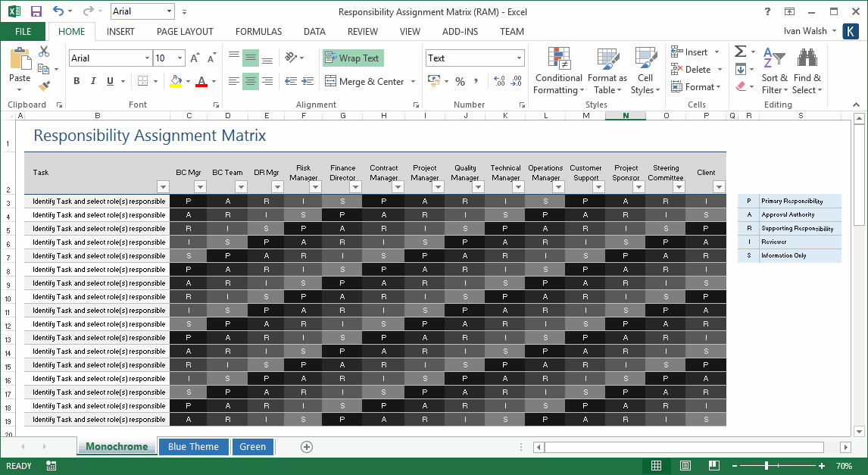868x475 pixels.
Task: Click the AutoSum sigma icon
Action: 740,52
